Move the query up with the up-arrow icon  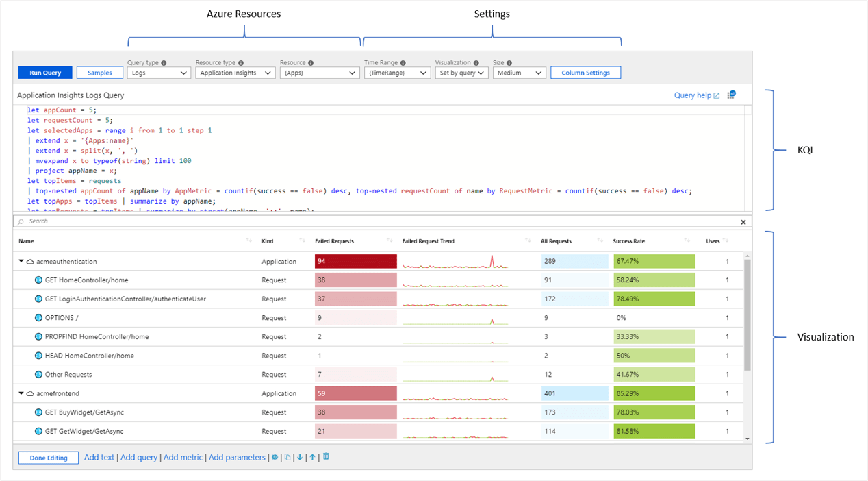pos(312,457)
